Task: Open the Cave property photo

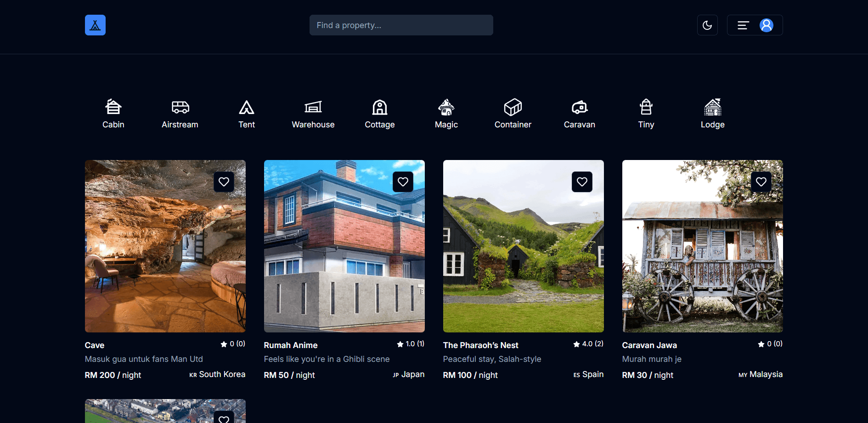Action: tap(165, 246)
